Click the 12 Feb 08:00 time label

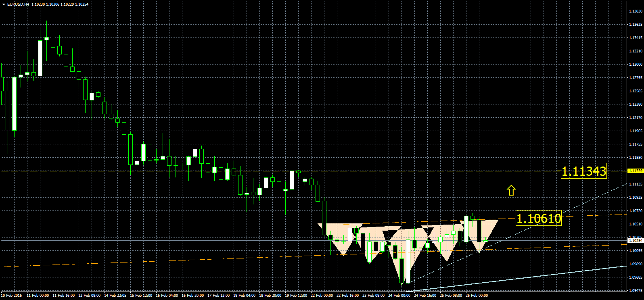(x=89, y=296)
